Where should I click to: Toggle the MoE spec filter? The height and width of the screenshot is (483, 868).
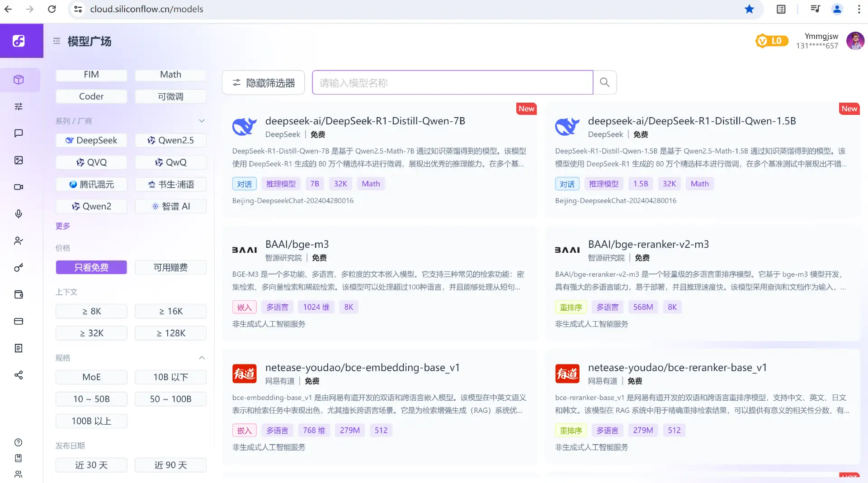[91, 377]
